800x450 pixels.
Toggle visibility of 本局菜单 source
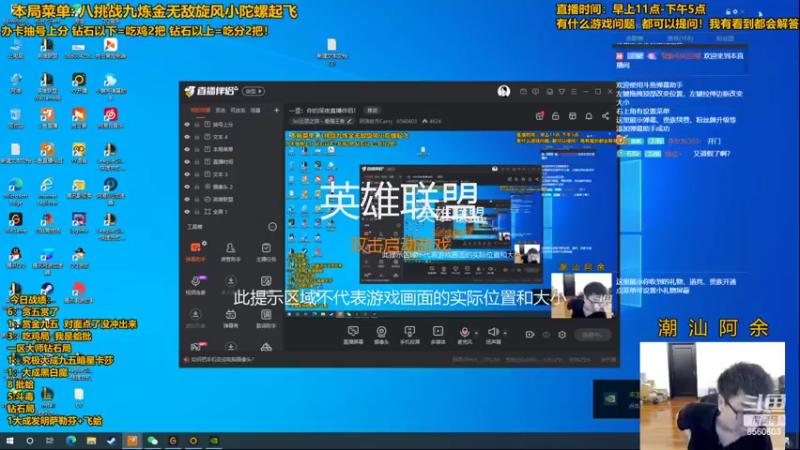pos(187,149)
